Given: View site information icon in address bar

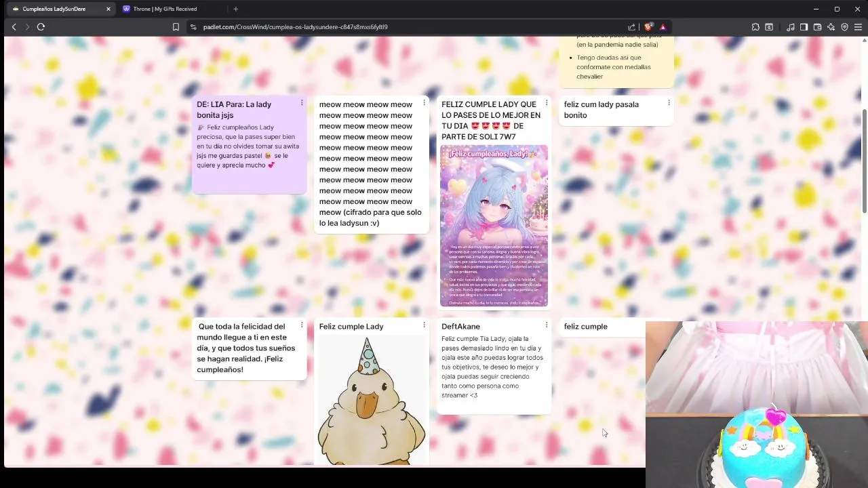Looking at the screenshot, I should click(x=193, y=27).
